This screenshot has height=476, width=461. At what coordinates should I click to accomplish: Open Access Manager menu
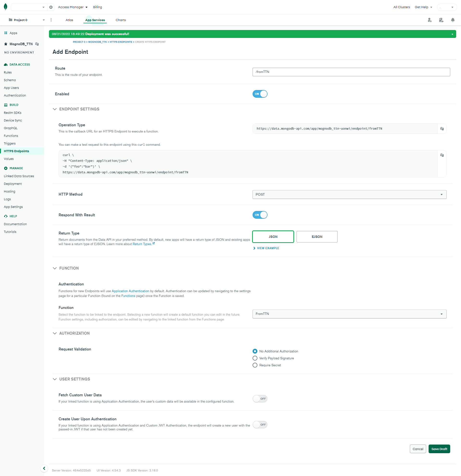(x=73, y=7)
